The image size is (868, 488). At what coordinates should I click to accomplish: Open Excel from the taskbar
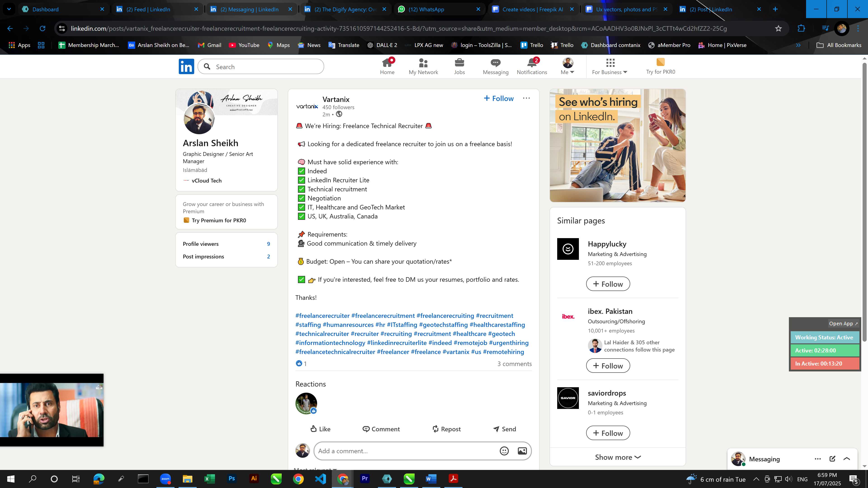click(x=210, y=479)
